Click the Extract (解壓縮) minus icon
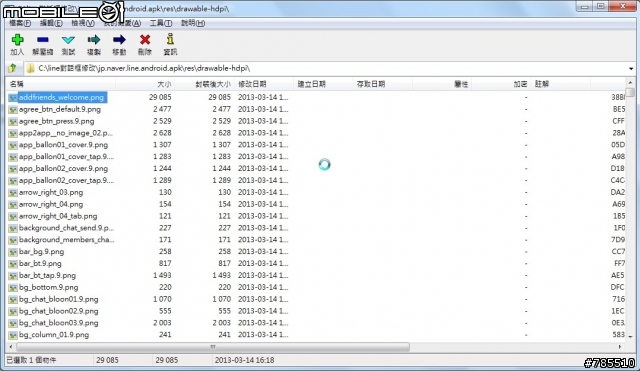640x371 pixels. (42, 40)
